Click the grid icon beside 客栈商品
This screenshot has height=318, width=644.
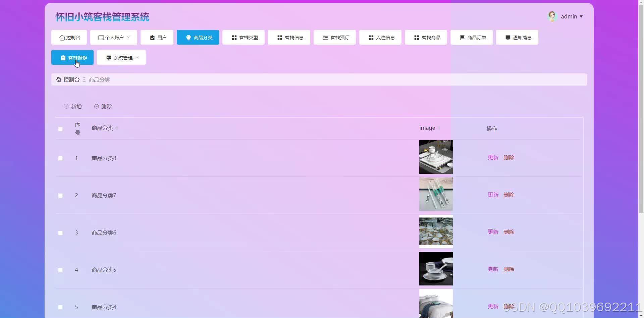pos(417,38)
